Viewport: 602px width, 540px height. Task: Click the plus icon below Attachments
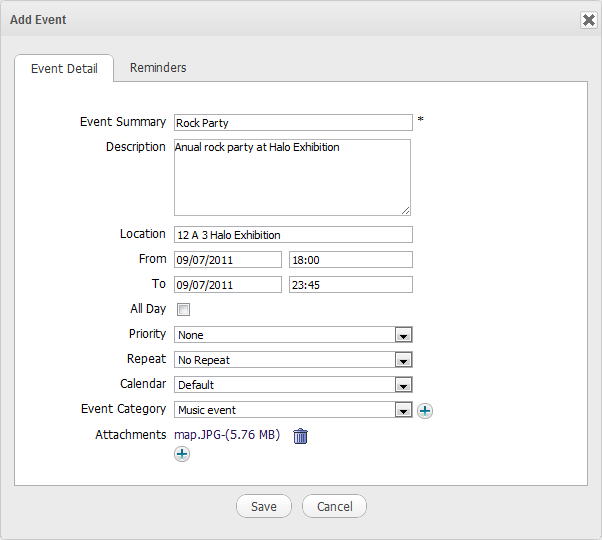click(x=182, y=454)
